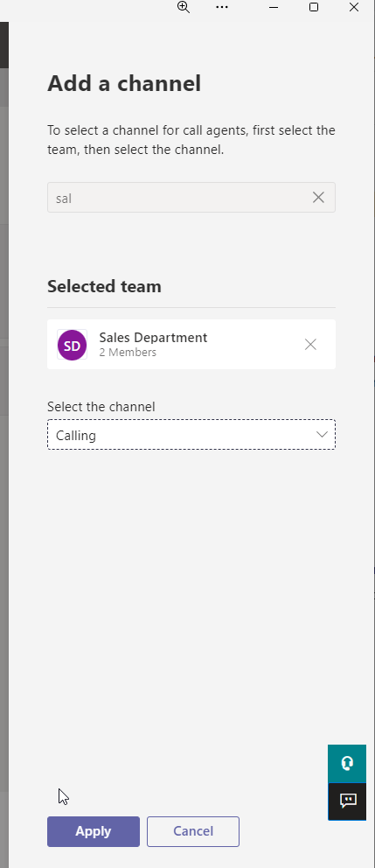The image size is (375, 868).
Task: Click the 'Select the channel' label
Action: point(101,407)
